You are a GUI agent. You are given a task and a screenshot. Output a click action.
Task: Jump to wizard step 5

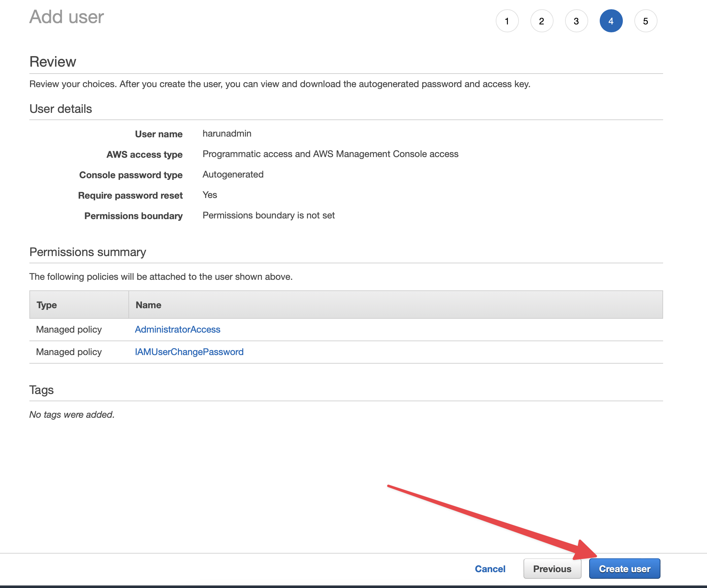coord(646,21)
